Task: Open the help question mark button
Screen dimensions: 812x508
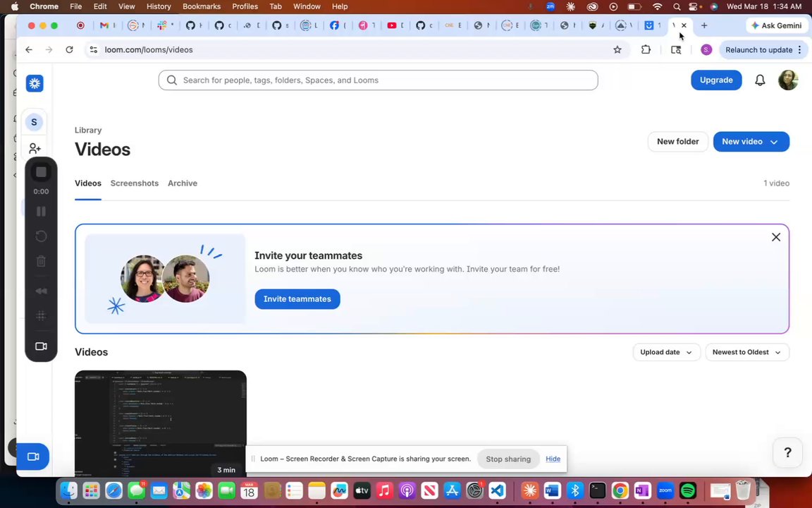Action: pos(787,452)
